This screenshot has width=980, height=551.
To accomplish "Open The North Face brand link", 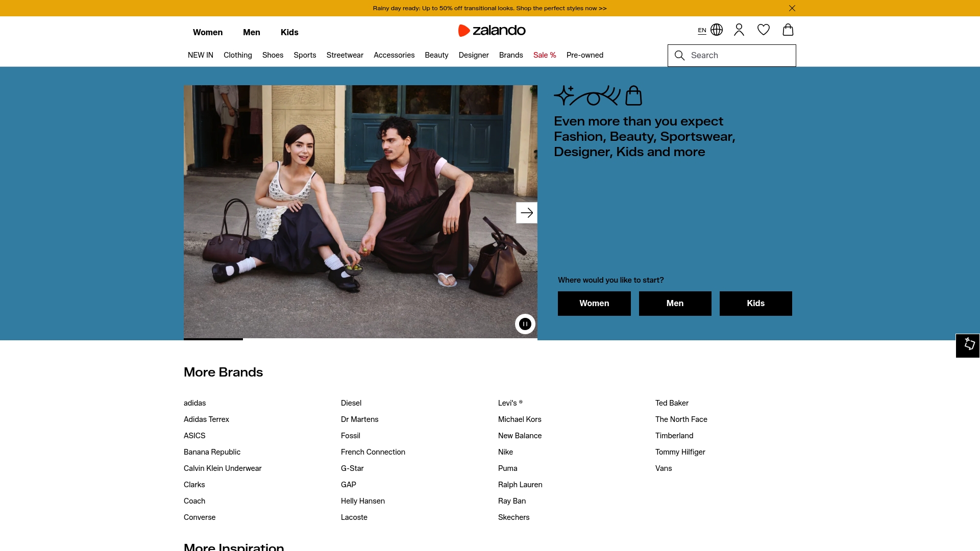I will point(681,419).
